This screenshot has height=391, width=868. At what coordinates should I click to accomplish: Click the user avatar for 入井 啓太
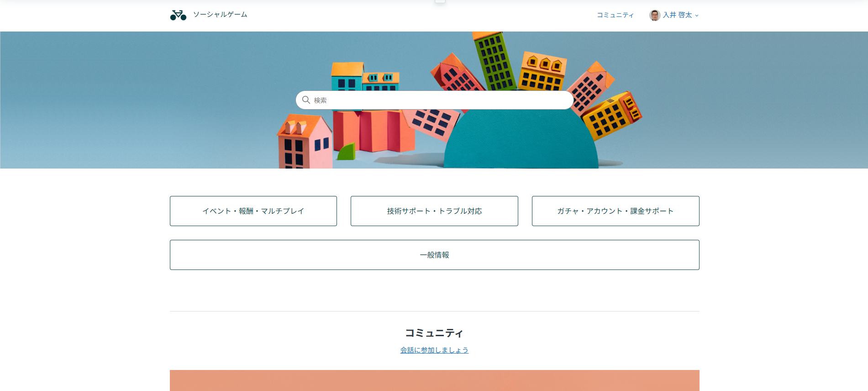(655, 15)
